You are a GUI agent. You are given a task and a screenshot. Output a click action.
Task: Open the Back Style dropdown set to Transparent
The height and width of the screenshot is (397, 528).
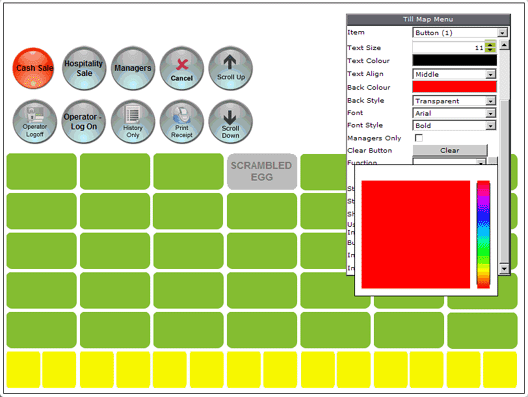[x=454, y=101]
